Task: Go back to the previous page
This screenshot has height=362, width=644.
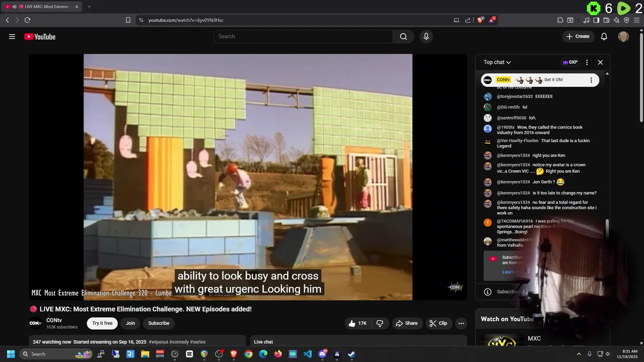Action: [7, 20]
